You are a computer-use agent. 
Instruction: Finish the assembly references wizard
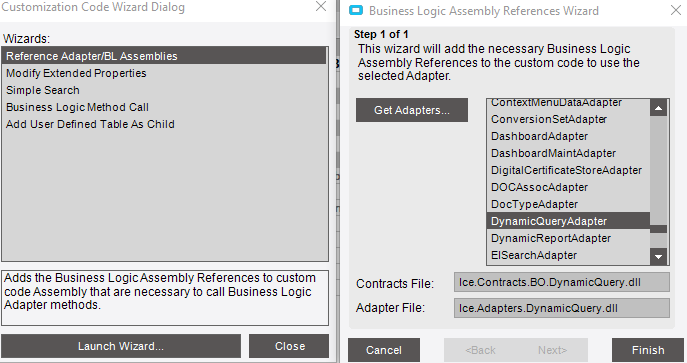point(648,350)
